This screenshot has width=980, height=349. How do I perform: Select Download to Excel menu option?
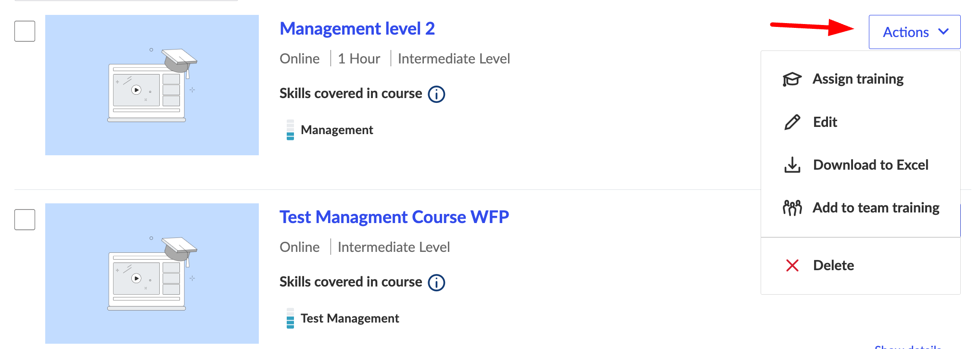[870, 165]
